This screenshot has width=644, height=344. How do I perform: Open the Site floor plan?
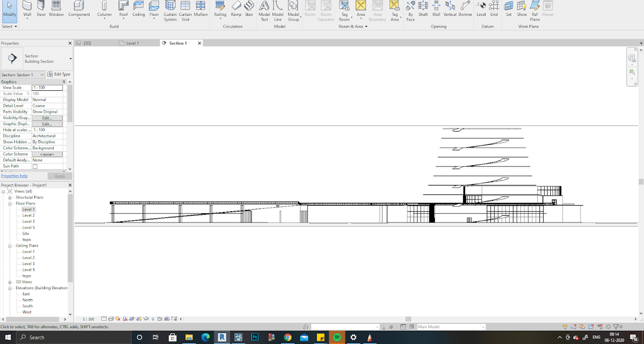[26, 234]
